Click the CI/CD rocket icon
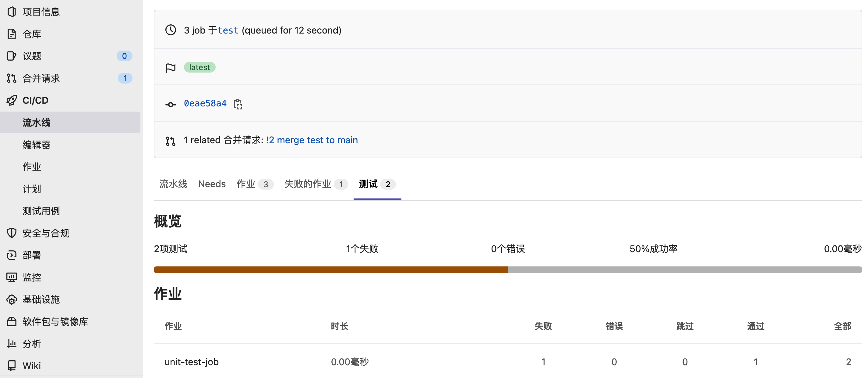This screenshot has height=378, width=868. (12, 100)
